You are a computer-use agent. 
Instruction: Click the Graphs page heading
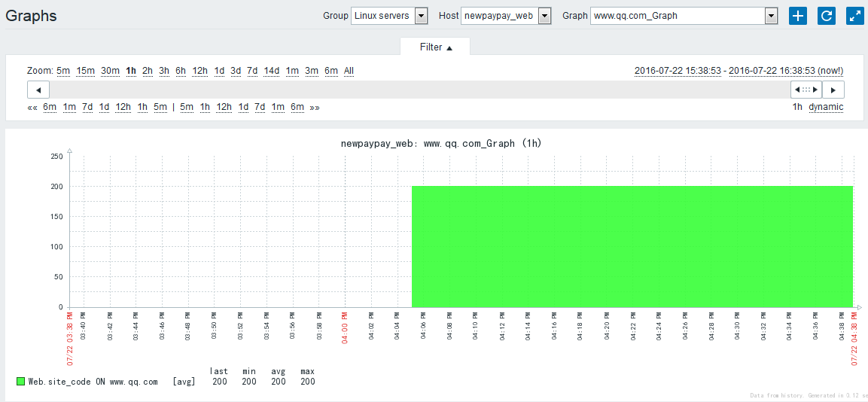tap(31, 16)
